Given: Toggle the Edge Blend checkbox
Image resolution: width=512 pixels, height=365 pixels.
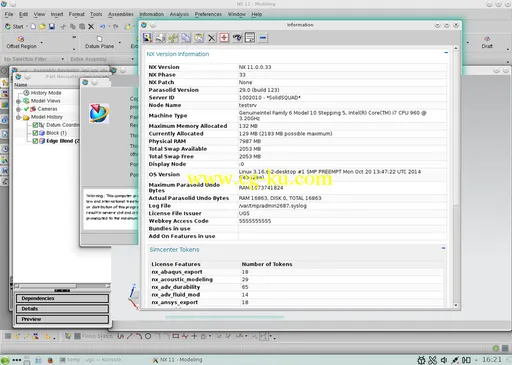Looking at the screenshot, I should [35, 141].
